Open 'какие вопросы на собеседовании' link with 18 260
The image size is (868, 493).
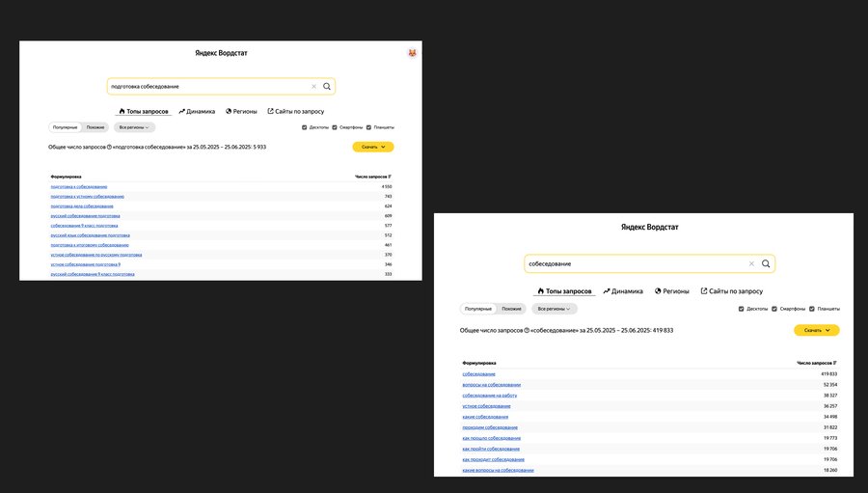point(499,470)
